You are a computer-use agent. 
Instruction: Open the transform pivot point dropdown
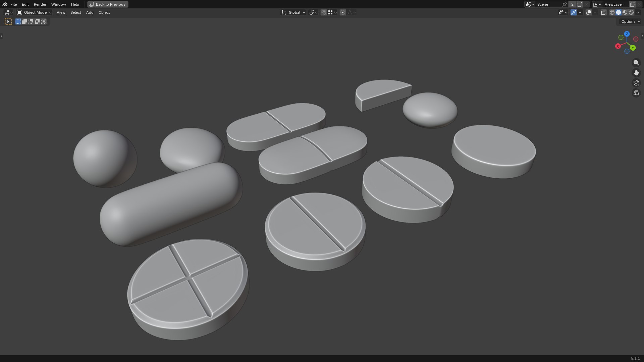pyautogui.click(x=313, y=12)
